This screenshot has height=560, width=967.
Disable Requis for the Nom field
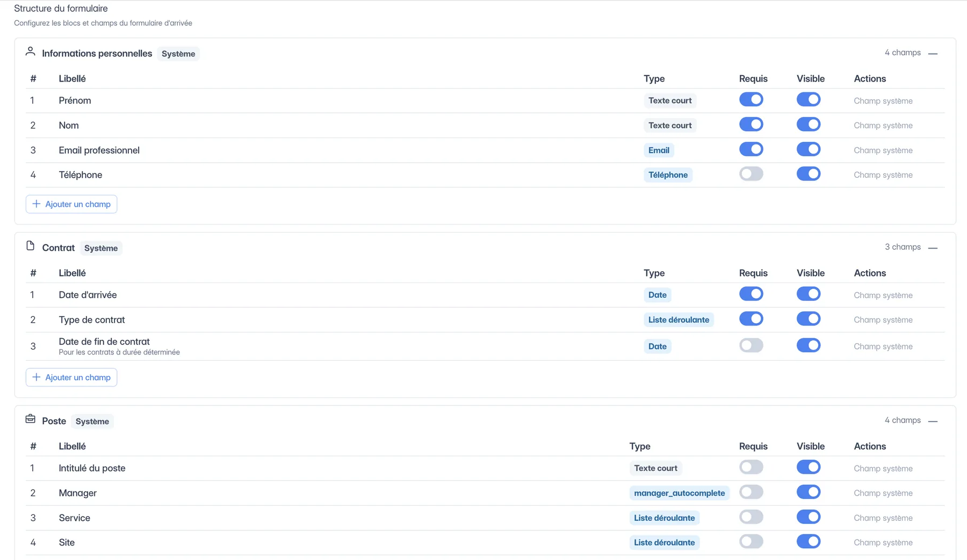(x=751, y=125)
